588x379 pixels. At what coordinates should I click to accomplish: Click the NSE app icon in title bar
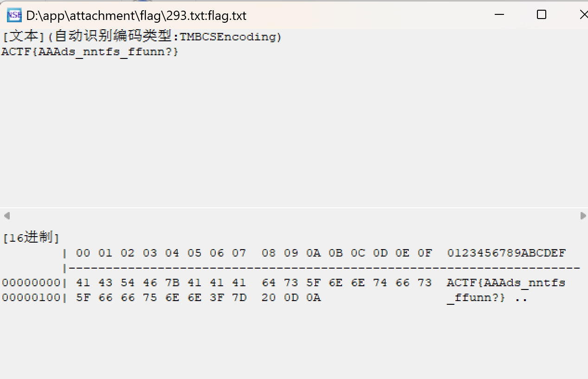(14, 15)
